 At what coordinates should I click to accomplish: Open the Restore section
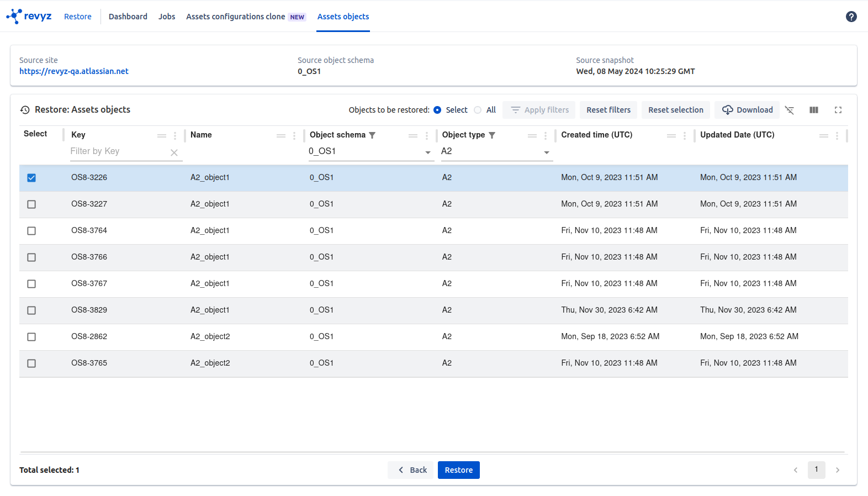pyautogui.click(x=78, y=17)
